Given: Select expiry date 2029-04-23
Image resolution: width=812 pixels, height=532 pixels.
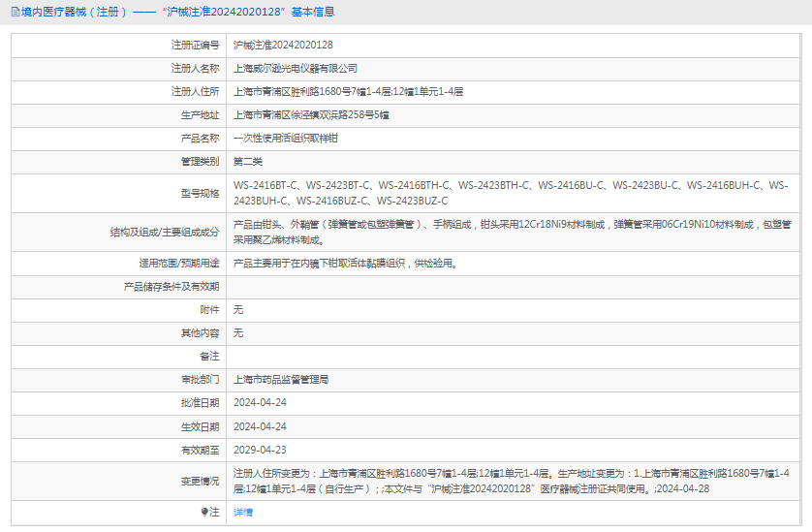Looking at the screenshot, I should click(260, 451).
